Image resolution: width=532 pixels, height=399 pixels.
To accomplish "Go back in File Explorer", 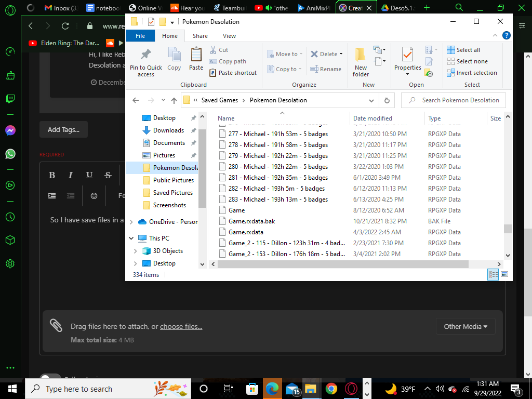I will pos(136,100).
